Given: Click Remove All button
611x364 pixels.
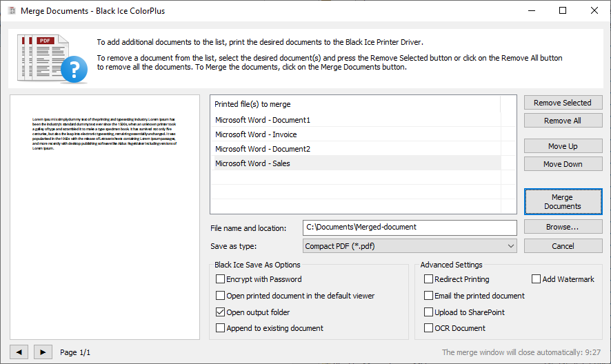Looking at the screenshot, I should (x=563, y=121).
